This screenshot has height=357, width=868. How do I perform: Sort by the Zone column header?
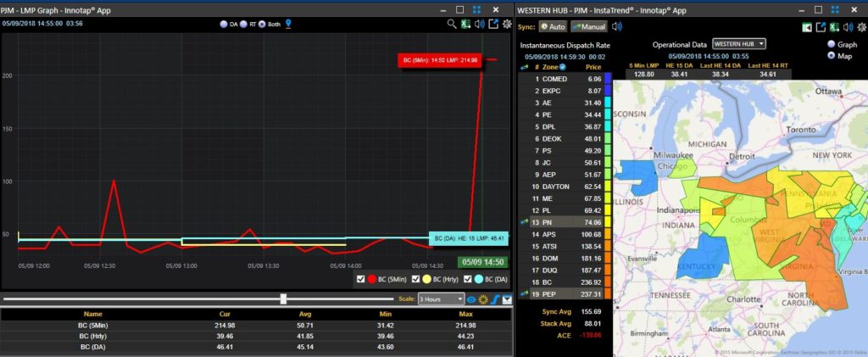[550, 67]
